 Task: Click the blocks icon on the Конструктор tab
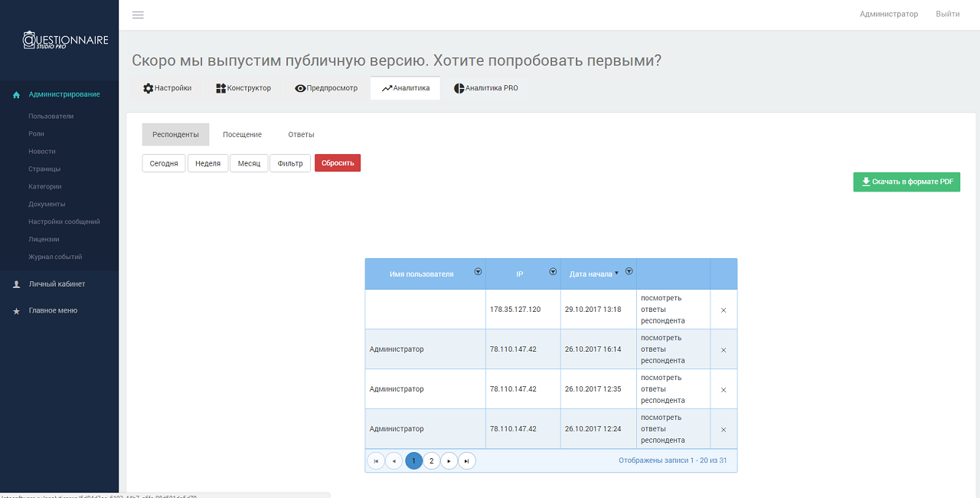(x=220, y=87)
